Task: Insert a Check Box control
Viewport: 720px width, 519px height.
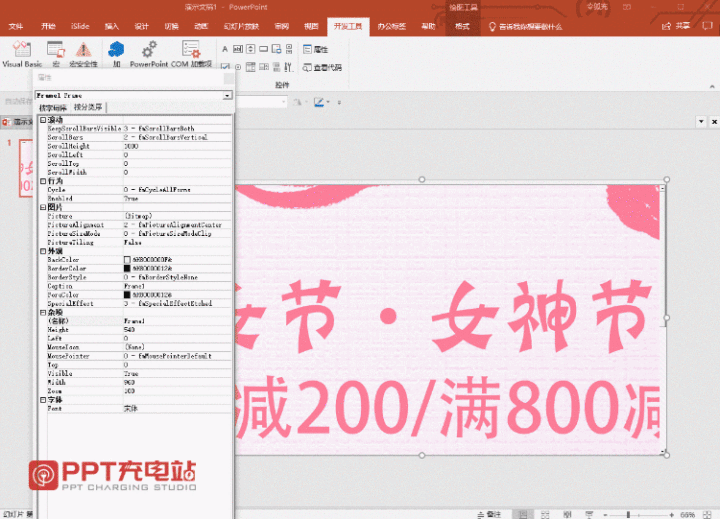Action: (225, 67)
